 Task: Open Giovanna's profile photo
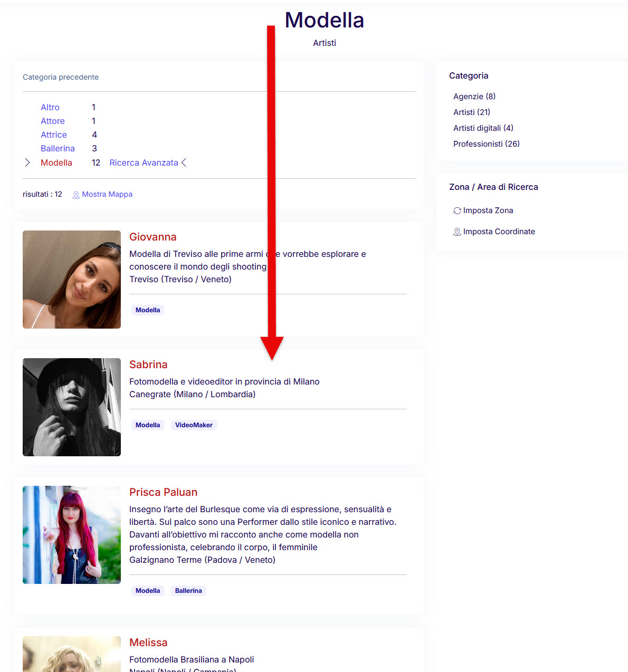pos(72,280)
